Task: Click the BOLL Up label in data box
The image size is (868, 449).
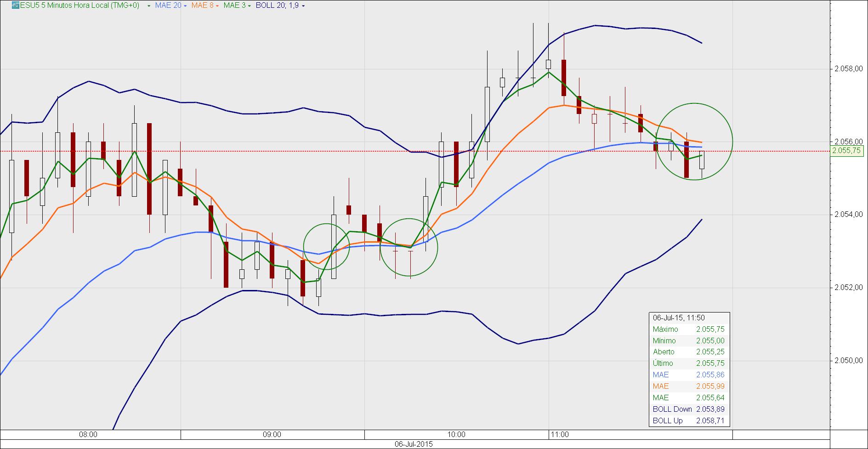Action: (x=668, y=421)
